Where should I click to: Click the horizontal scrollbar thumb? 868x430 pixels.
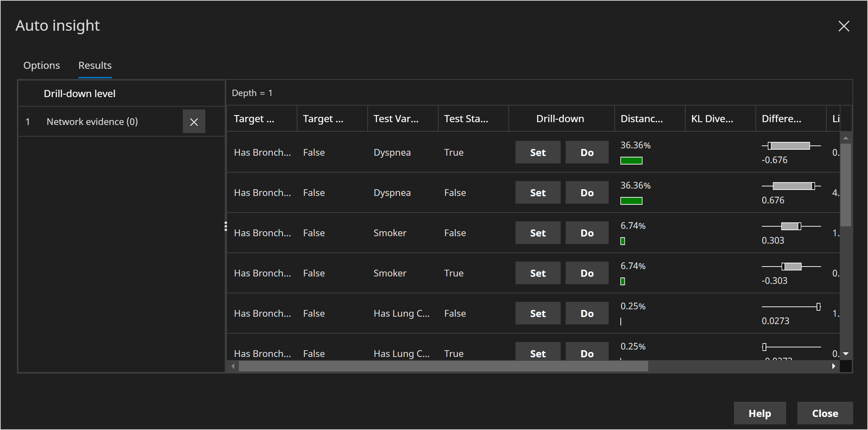coord(443,366)
